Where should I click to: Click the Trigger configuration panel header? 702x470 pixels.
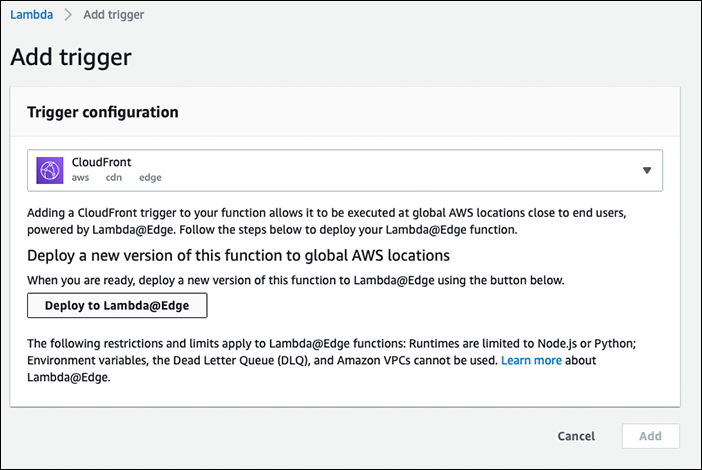coord(103,112)
